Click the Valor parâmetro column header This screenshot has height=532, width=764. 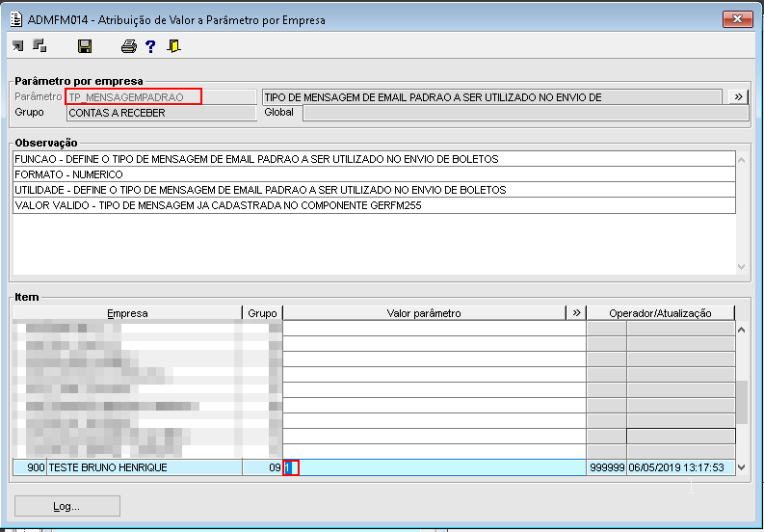[424, 313]
